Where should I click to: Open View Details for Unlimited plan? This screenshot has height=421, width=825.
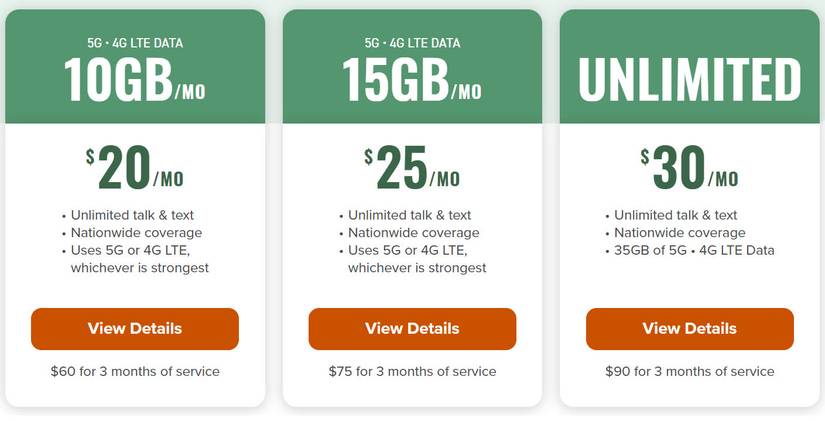pyautogui.click(x=689, y=329)
